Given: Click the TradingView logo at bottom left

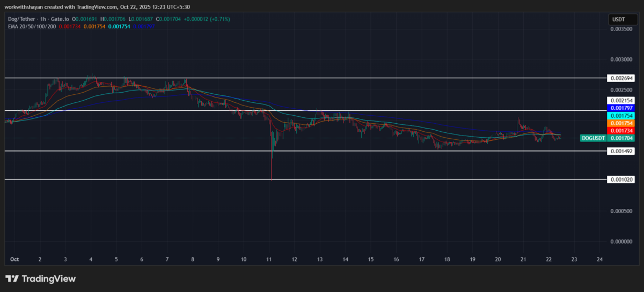Looking at the screenshot, I should (x=40, y=279).
